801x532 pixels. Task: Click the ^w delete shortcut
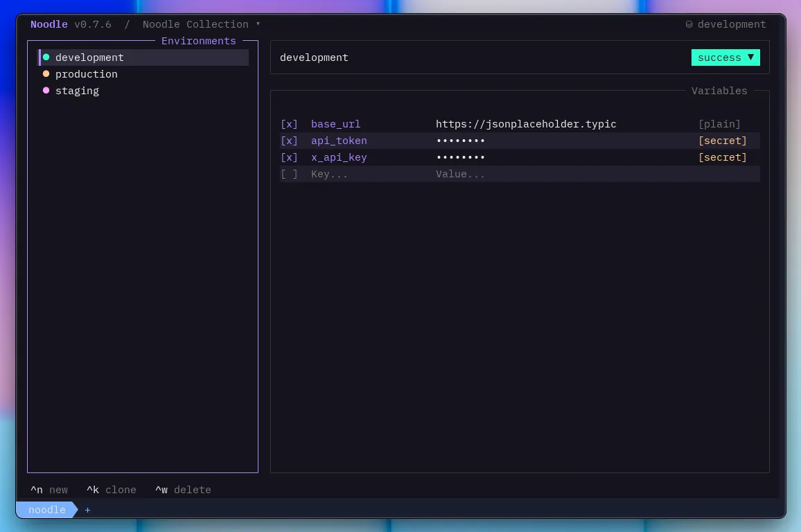tap(183, 490)
